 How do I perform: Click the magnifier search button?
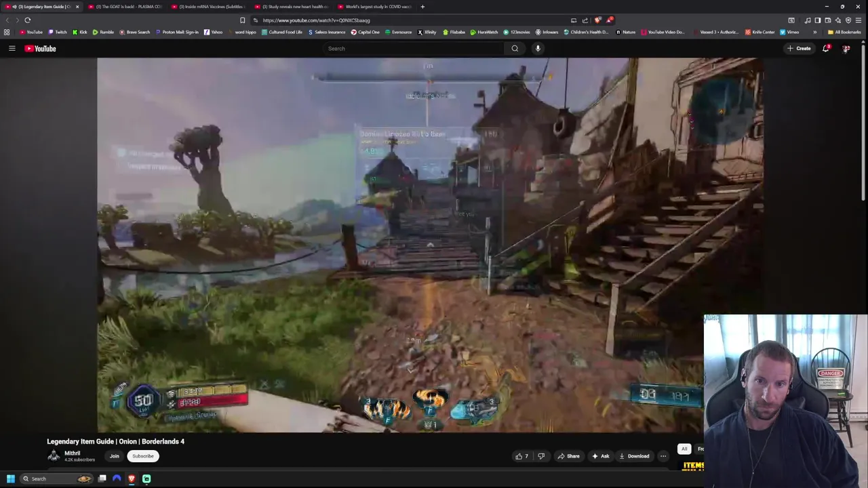(515, 48)
